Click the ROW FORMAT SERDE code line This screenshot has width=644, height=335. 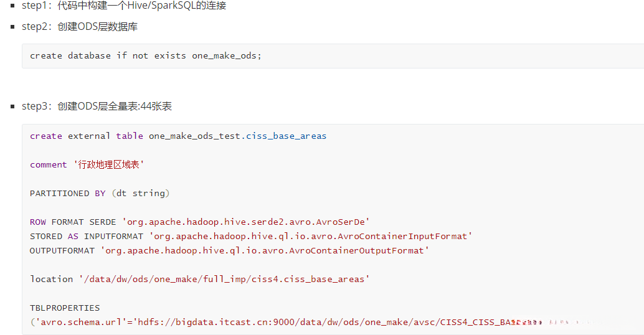(199, 222)
